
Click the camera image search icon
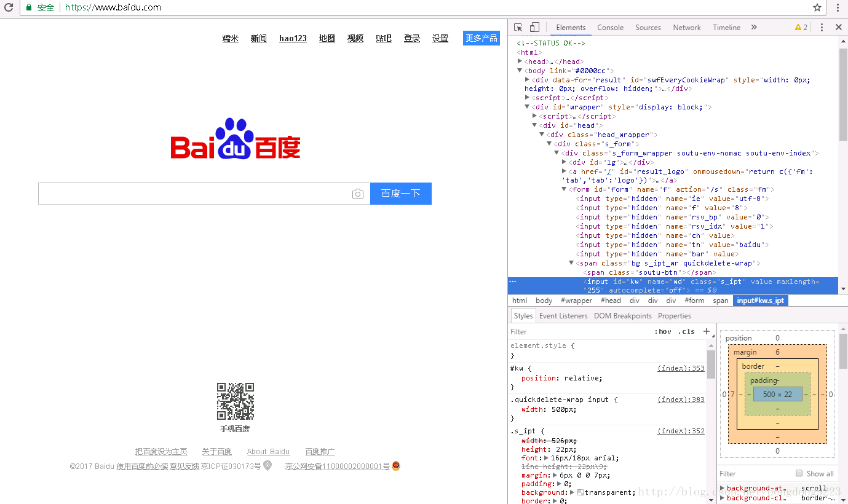coord(358,194)
